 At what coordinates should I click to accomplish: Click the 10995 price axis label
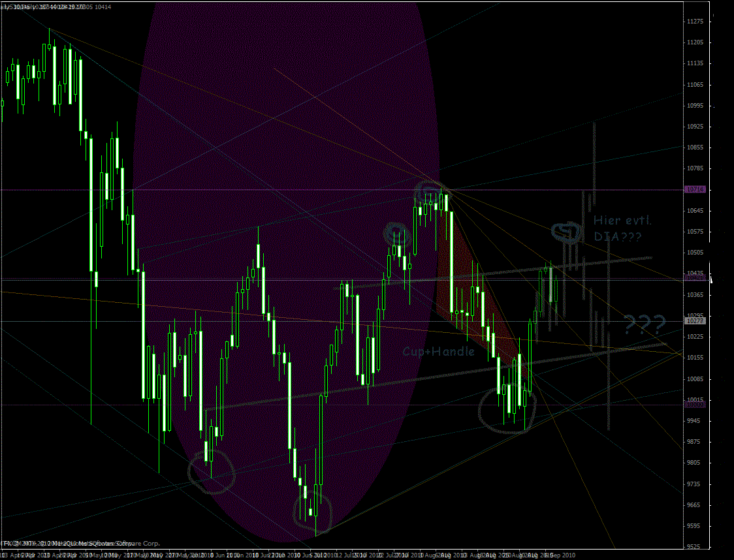click(x=695, y=106)
